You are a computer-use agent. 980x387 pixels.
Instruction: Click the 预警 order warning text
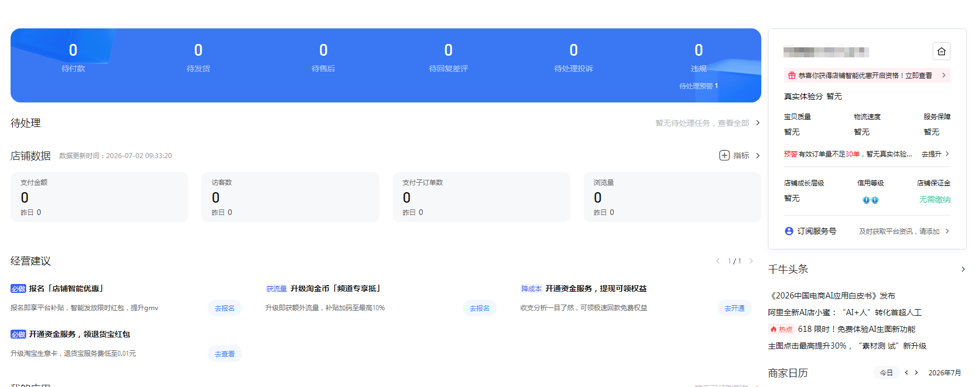pyautogui.click(x=848, y=154)
